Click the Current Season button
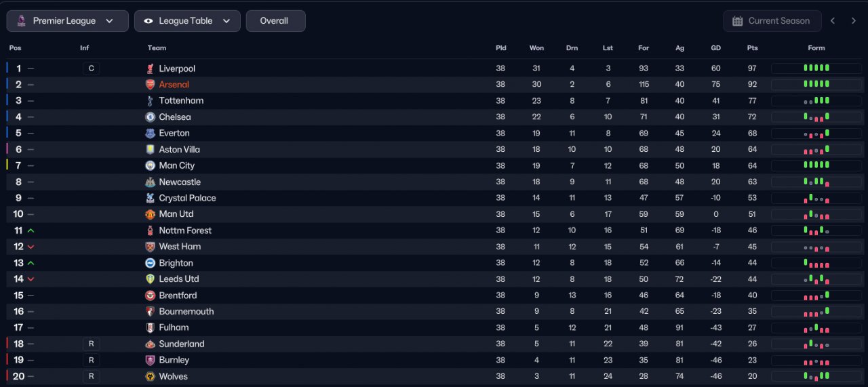Image resolution: width=868 pixels, height=387 pixels. (x=772, y=21)
